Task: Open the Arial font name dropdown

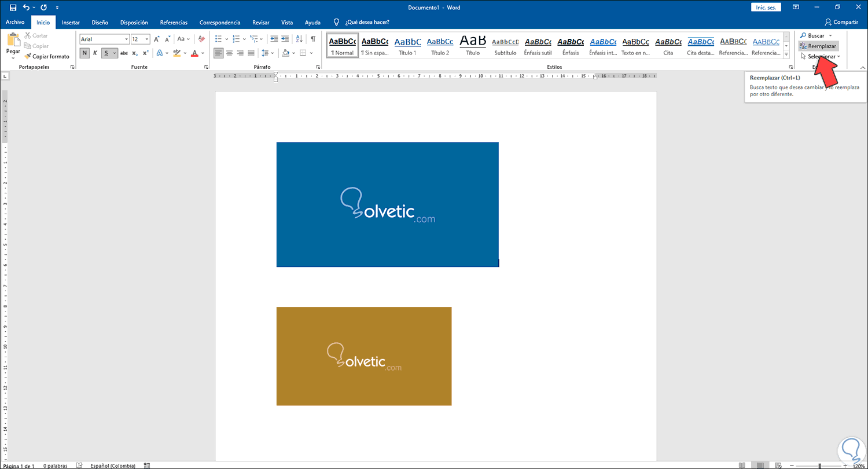Action: click(x=126, y=39)
